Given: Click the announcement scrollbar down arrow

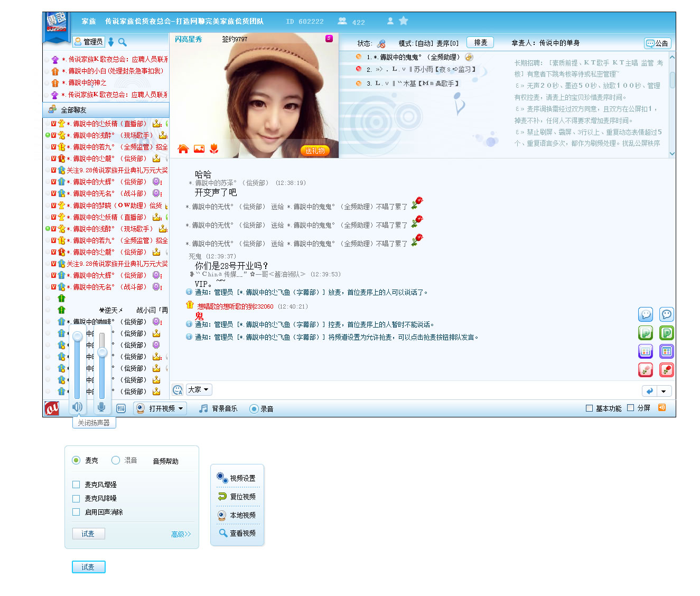Looking at the screenshot, I should (x=672, y=154).
